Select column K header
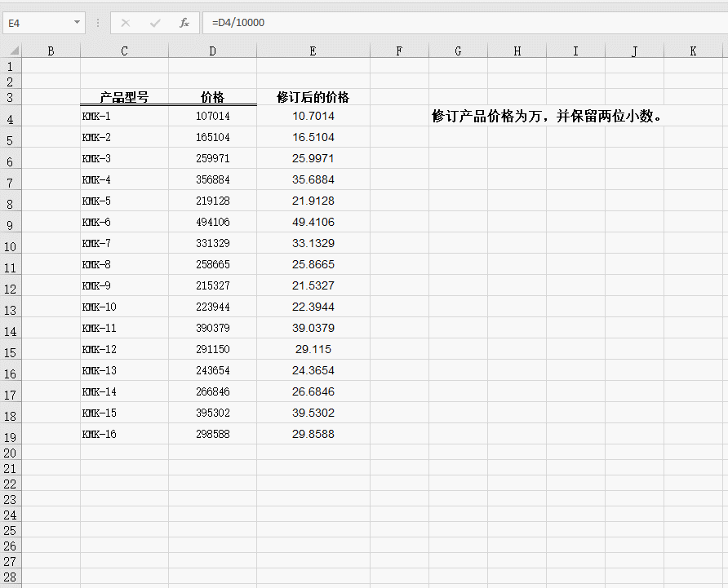 [693, 51]
